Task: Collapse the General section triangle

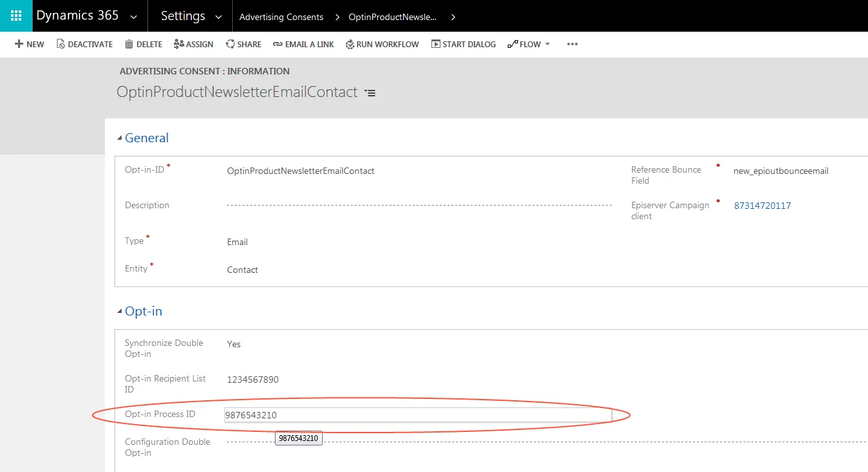Action: [119, 138]
